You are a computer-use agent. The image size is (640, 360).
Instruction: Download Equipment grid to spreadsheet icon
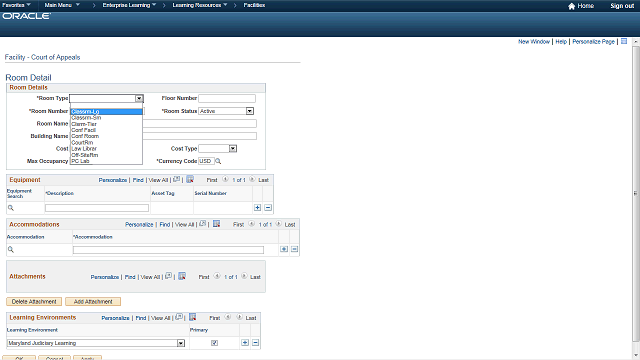[x=190, y=179]
